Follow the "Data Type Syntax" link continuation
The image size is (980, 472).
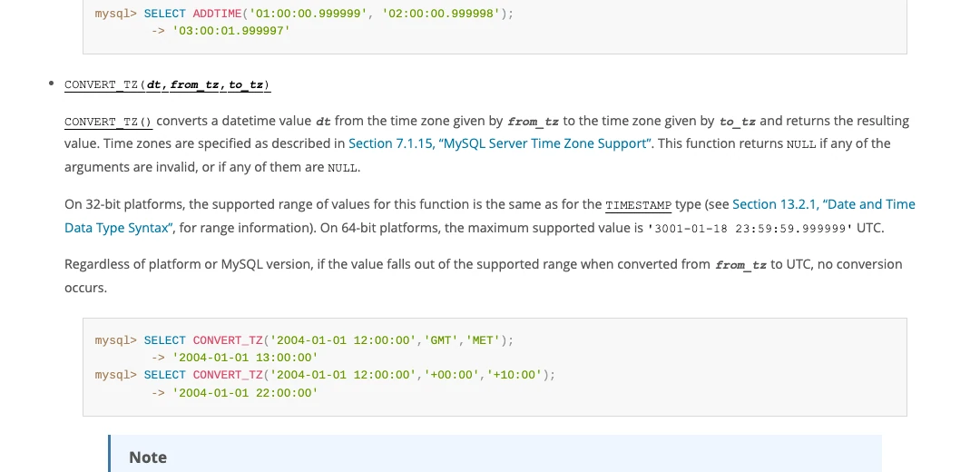tap(117, 228)
